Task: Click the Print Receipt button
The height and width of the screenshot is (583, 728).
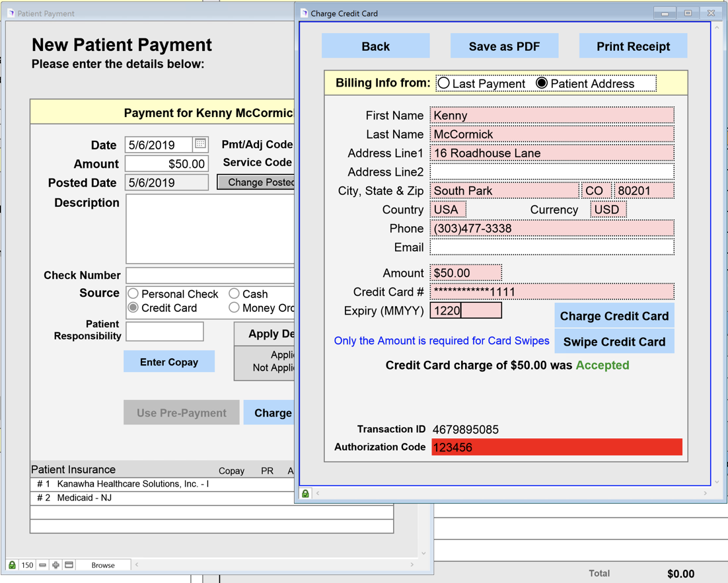Action: pyautogui.click(x=633, y=46)
